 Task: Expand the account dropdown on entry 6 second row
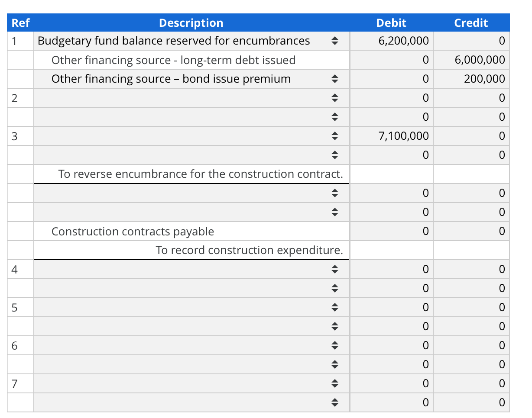335,364
